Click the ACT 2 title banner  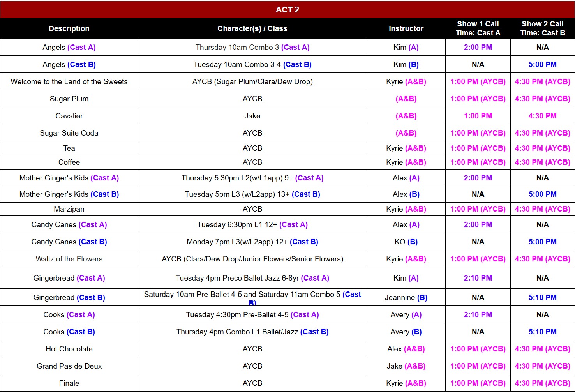pos(287,10)
